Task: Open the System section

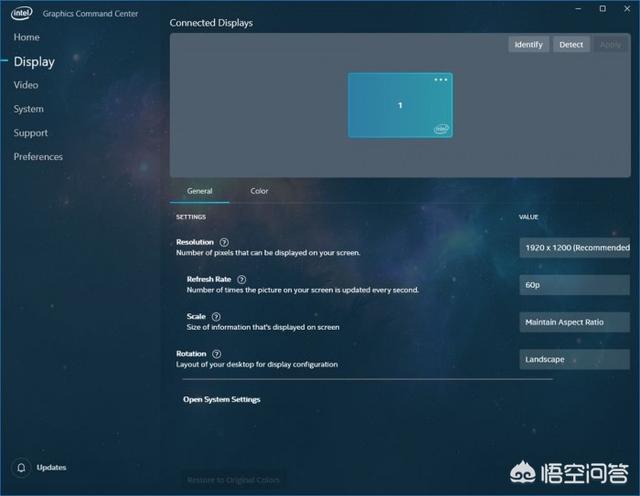Action: pos(29,109)
